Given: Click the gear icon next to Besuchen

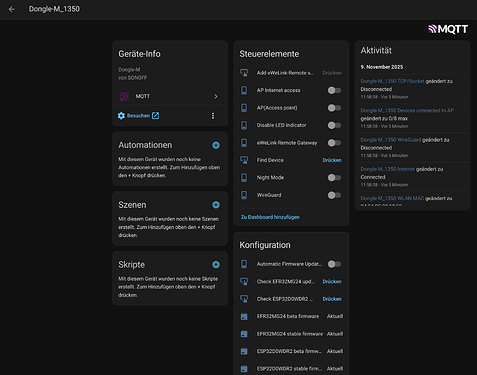Looking at the screenshot, I should pos(121,116).
